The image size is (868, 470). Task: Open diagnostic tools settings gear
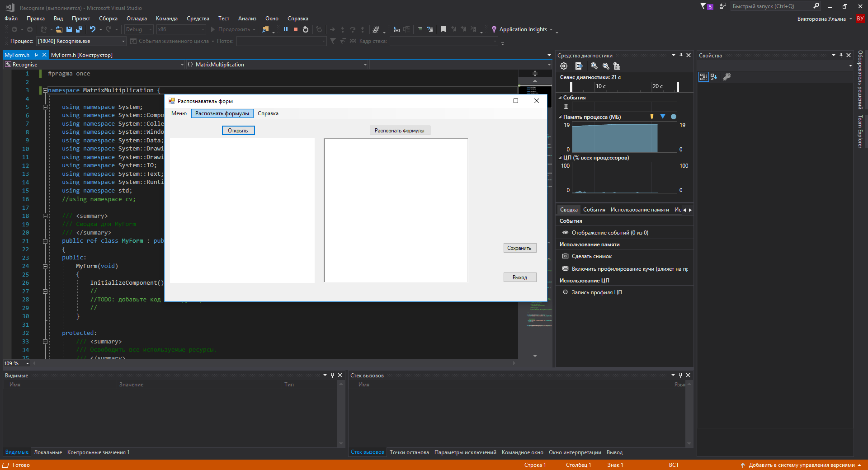pos(564,66)
